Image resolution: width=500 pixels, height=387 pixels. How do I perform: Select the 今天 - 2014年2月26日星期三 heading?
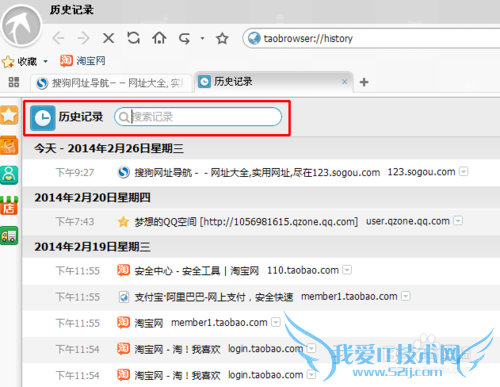click(x=109, y=148)
